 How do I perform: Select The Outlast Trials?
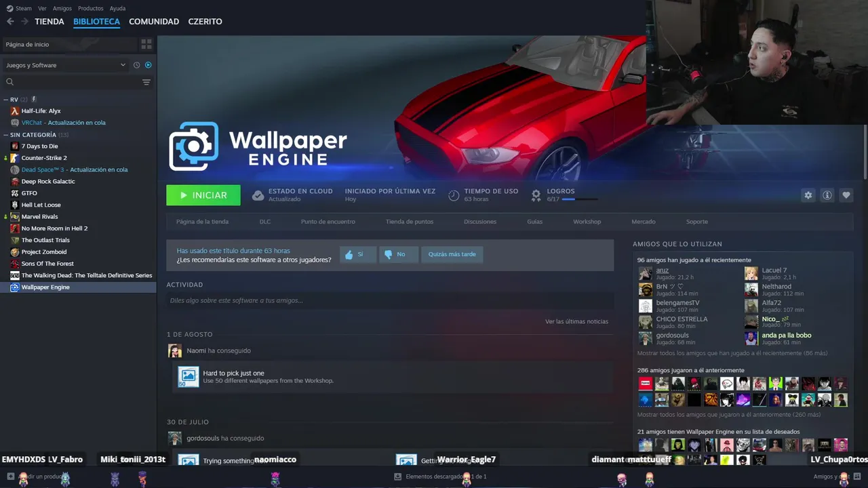point(45,240)
